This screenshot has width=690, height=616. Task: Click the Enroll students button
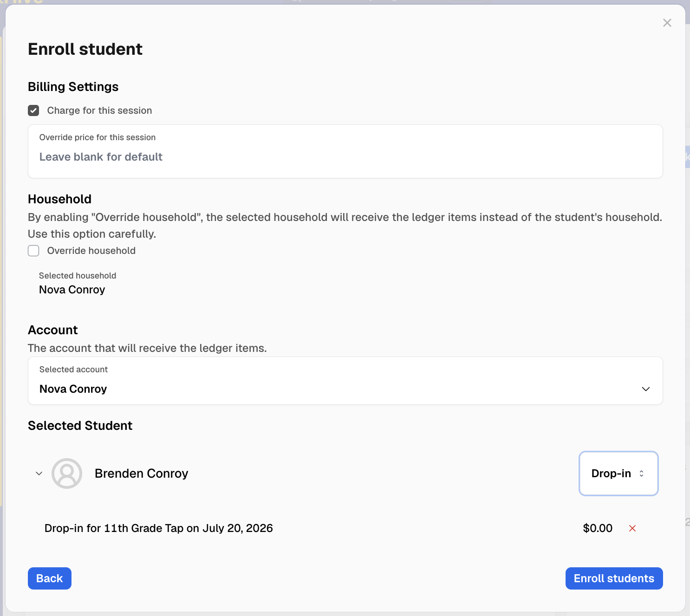point(614,578)
